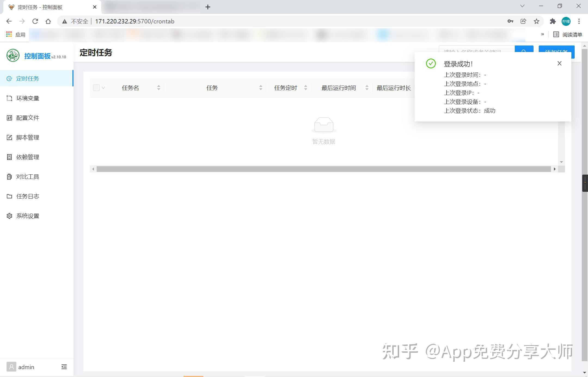This screenshot has width=588, height=377.
Task: Open 任务日志 folder icon
Action: pos(10,196)
